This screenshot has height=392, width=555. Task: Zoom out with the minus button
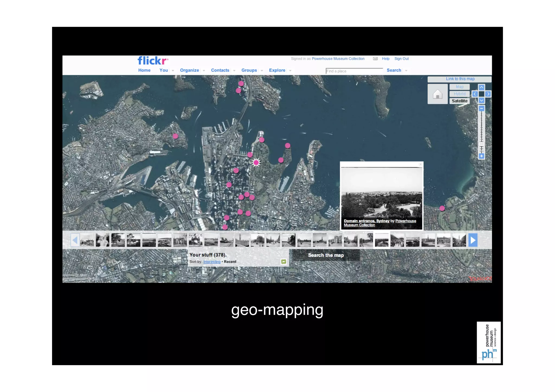(x=482, y=108)
